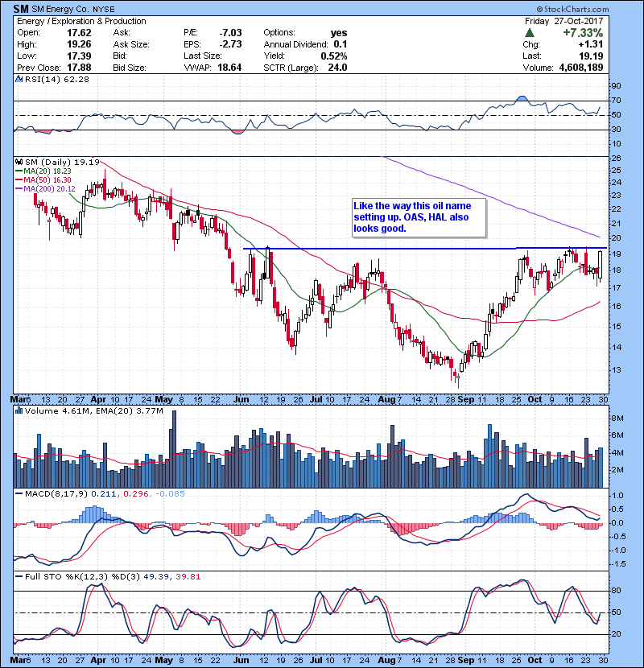Click the MA(50) 16.30 legend text

(47, 180)
